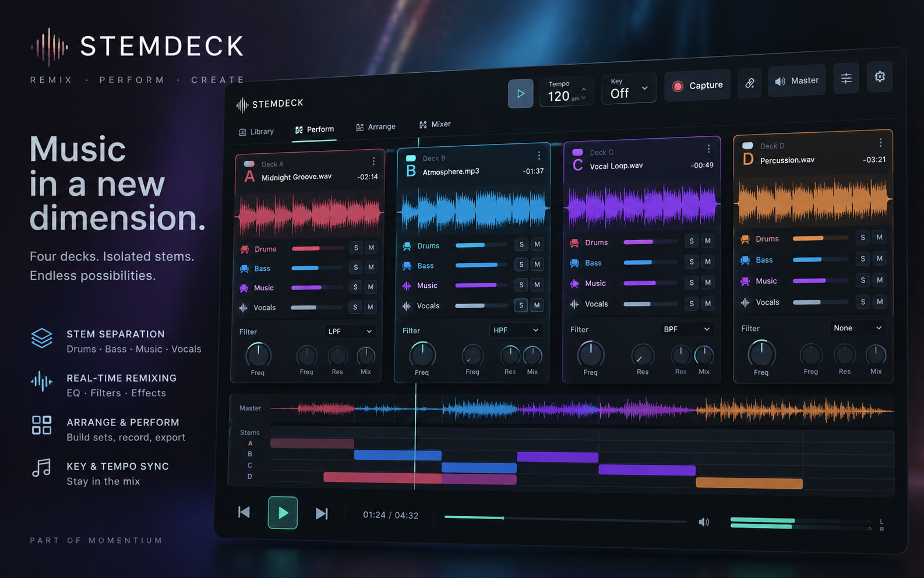Open Deck C three-dot options menu
This screenshot has height=578, width=924.
click(x=708, y=149)
